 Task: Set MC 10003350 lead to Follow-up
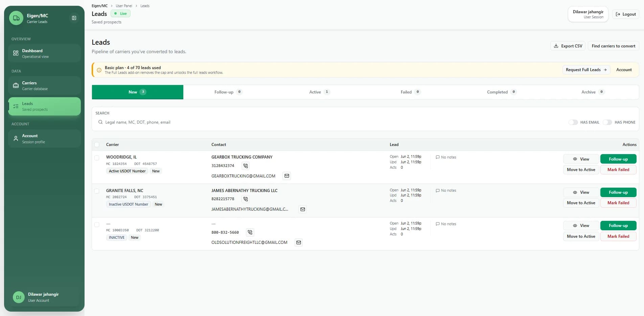tap(618, 226)
